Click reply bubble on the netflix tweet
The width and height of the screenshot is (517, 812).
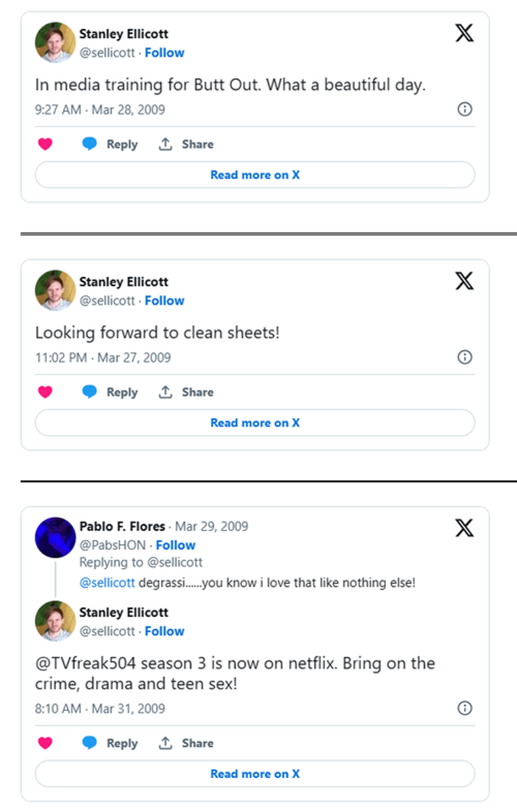90,743
